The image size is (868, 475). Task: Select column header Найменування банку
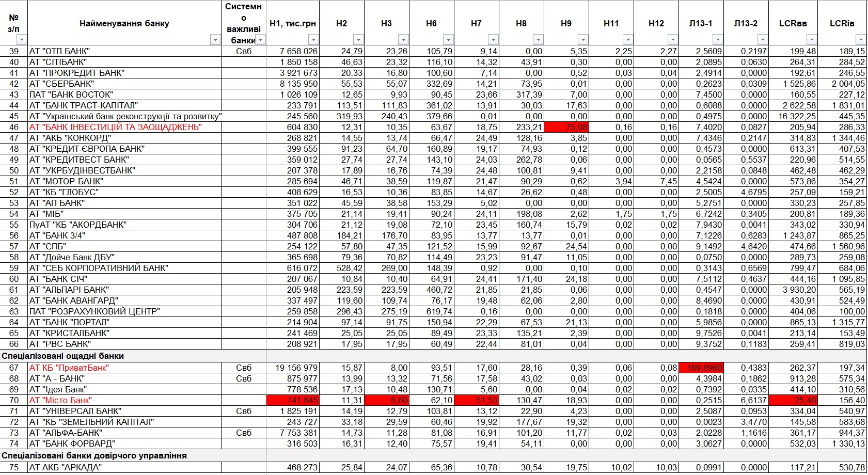pyautogui.click(x=124, y=23)
